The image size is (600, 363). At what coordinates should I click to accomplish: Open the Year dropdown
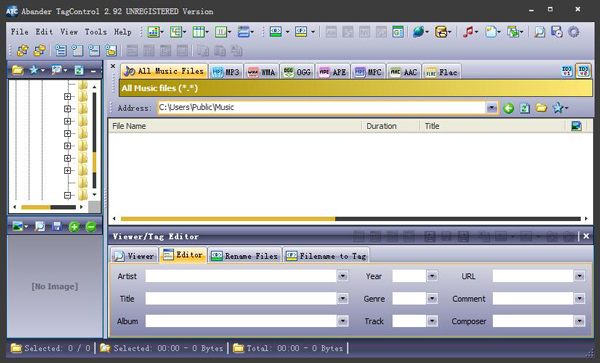(x=432, y=276)
